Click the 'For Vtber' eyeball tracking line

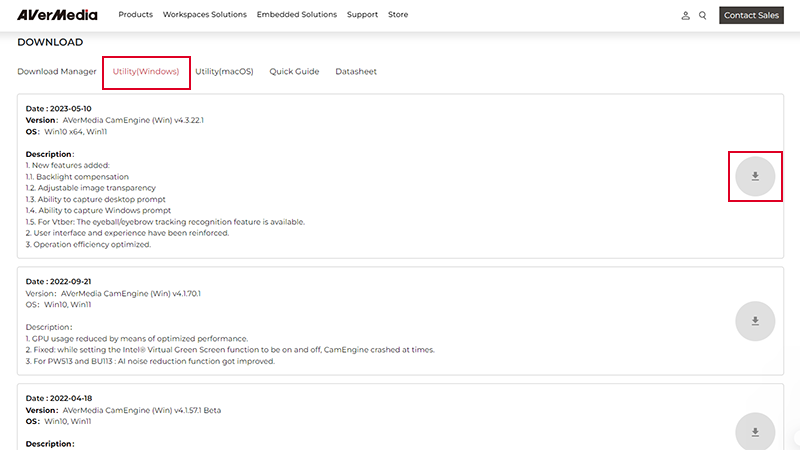[165, 222]
